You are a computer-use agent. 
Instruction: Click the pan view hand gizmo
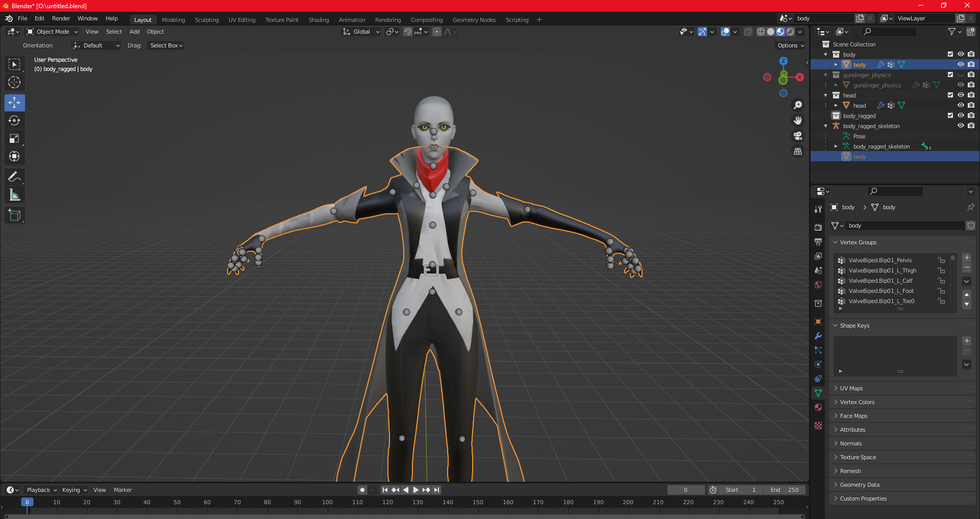point(798,120)
